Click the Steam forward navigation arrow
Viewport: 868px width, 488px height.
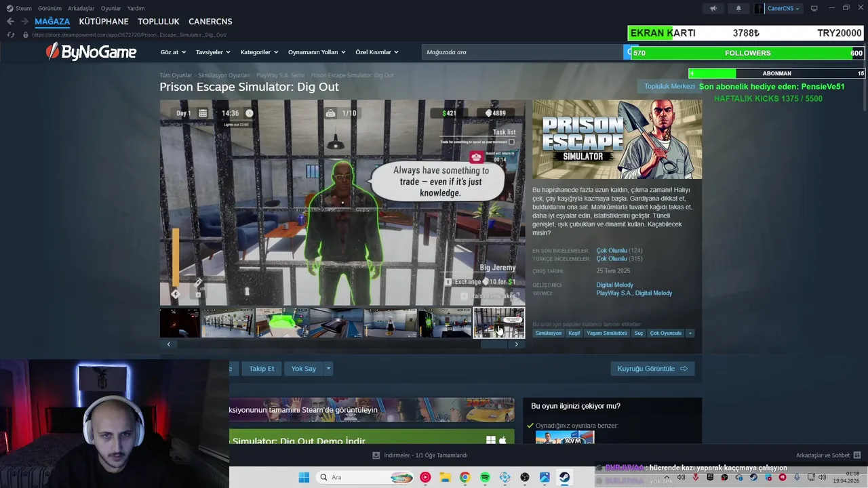[x=24, y=22]
